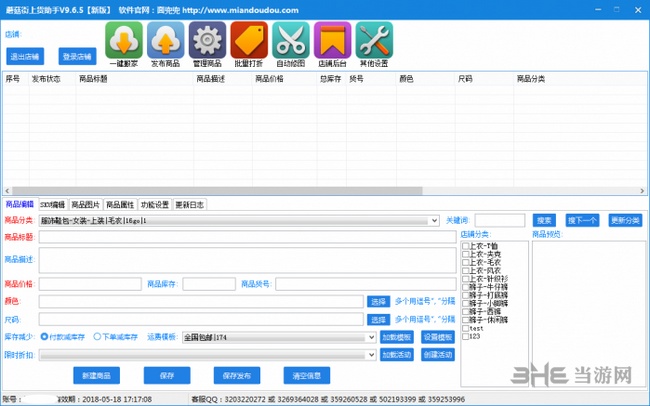Image resolution: width=650 pixels, height=406 pixels.
Task: Switch to the 功能设置 tab
Action: click(155, 204)
